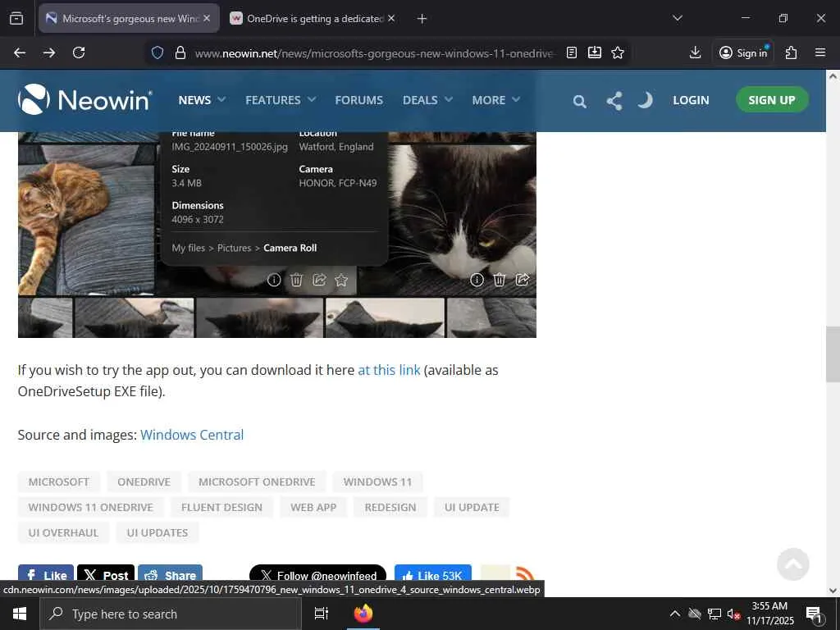Screen dimensions: 840x630
Task: Open the muted volume tray icon
Action: tap(733, 614)
